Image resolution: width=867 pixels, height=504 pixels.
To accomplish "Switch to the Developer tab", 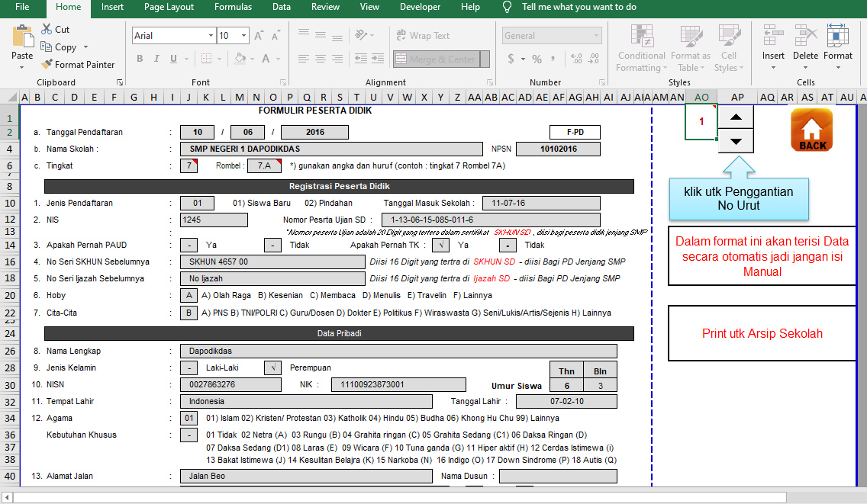I will pyautogui.click(x=421, y=7).
